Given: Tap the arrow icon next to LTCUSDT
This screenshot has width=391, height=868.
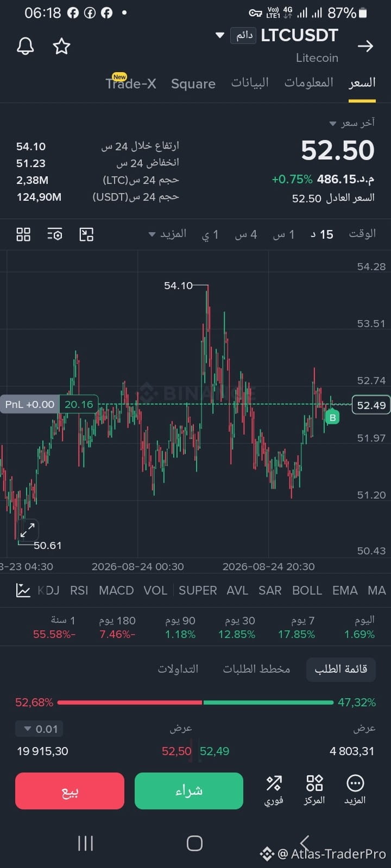Looking at the screenshot, I should [x=365, y=46].
